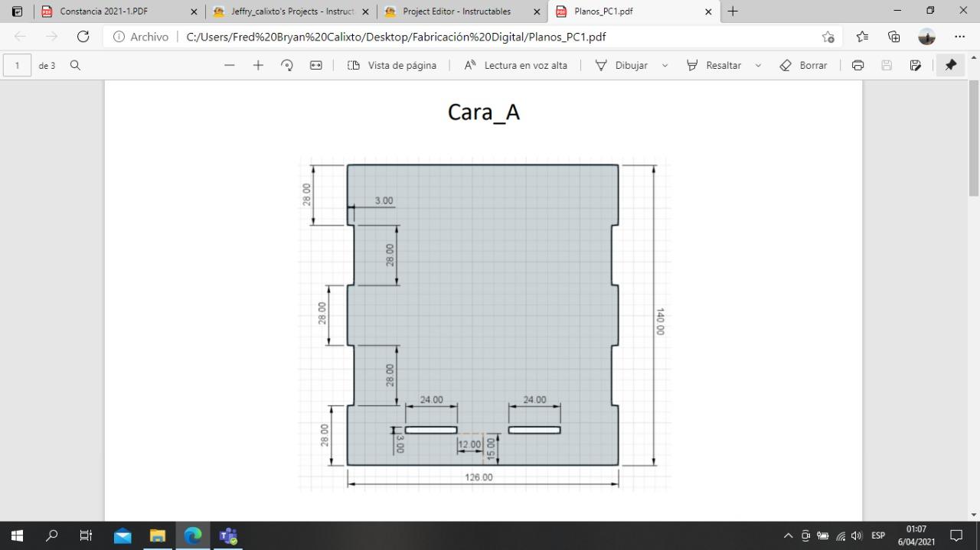Close the Constancia 2021-1.PDF tab

click(194, 11)
